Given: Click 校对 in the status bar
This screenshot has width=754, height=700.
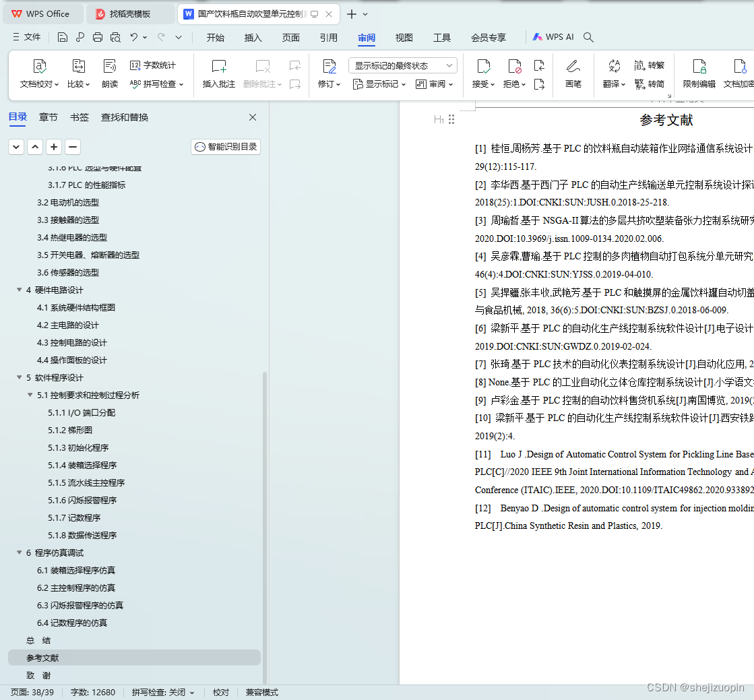Looking at the screenshot, I should pyautogui.click(x=221, y=693).
